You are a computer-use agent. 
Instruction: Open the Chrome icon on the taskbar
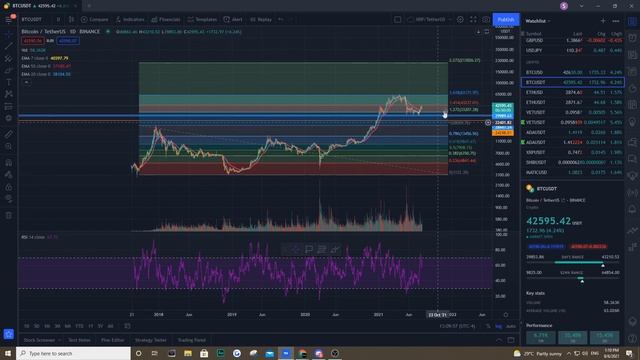302,353
